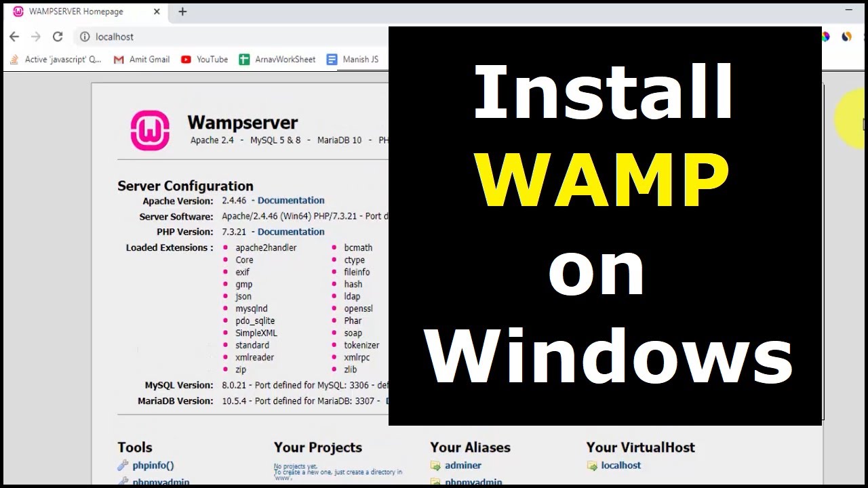Open the YouTube bookmark
The height and width of the screenshot is (488, 868).
coord(204,60)
